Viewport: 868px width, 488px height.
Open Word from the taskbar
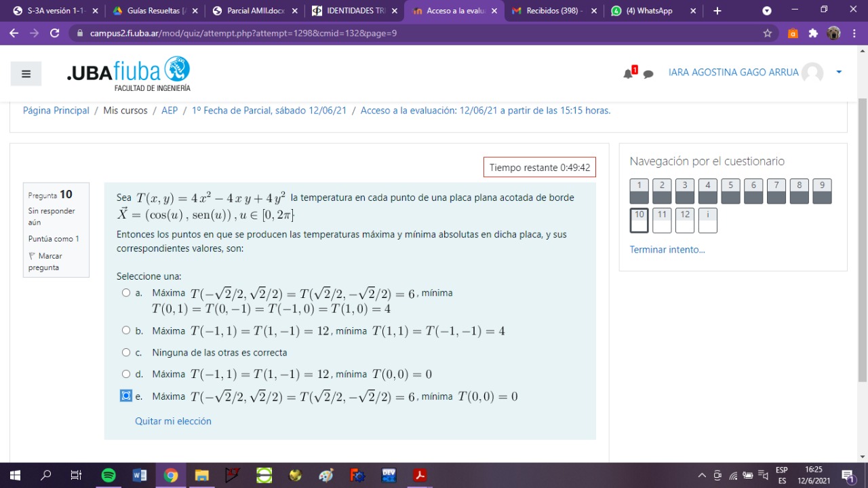[140, 476]
